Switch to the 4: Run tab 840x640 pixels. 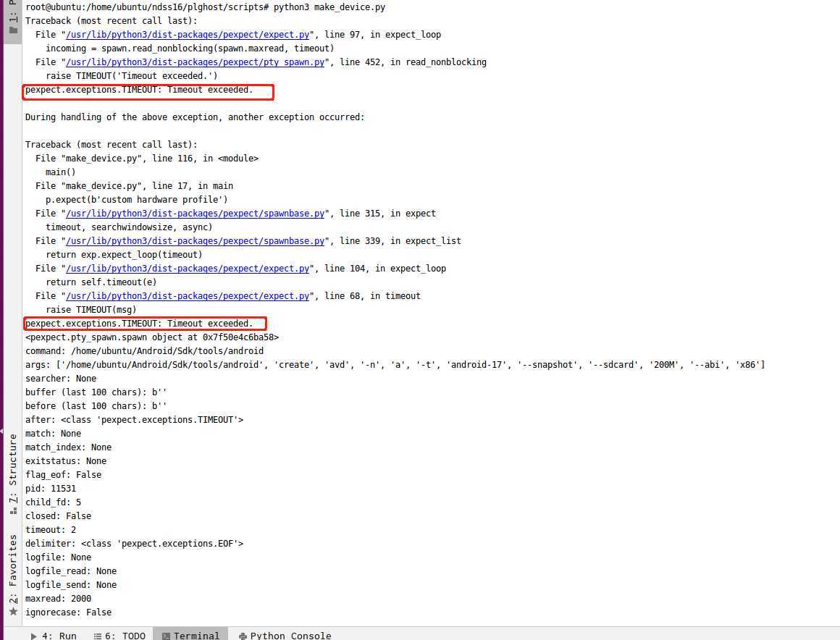click(54, 635)
